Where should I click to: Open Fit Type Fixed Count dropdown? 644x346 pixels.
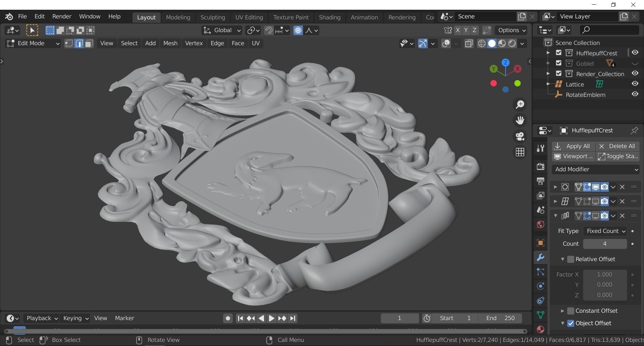(605, 231)
